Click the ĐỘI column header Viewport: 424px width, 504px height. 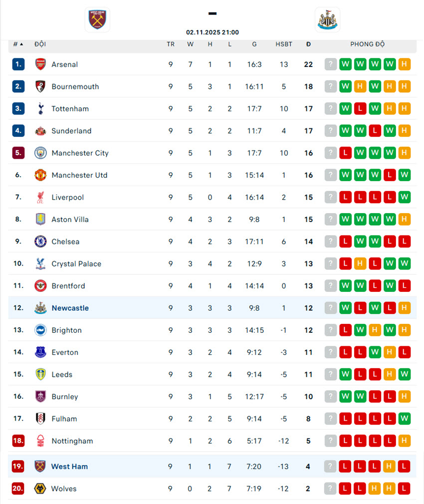point(40,44)
